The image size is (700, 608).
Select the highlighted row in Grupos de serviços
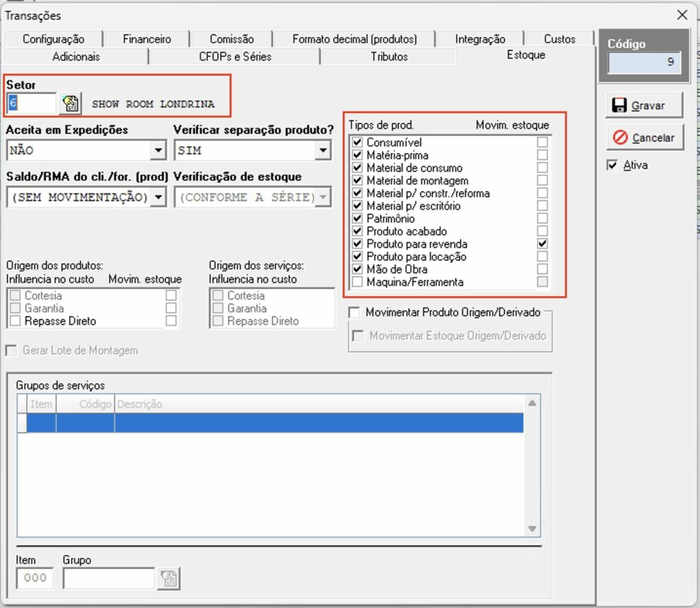tap(271, 423)
